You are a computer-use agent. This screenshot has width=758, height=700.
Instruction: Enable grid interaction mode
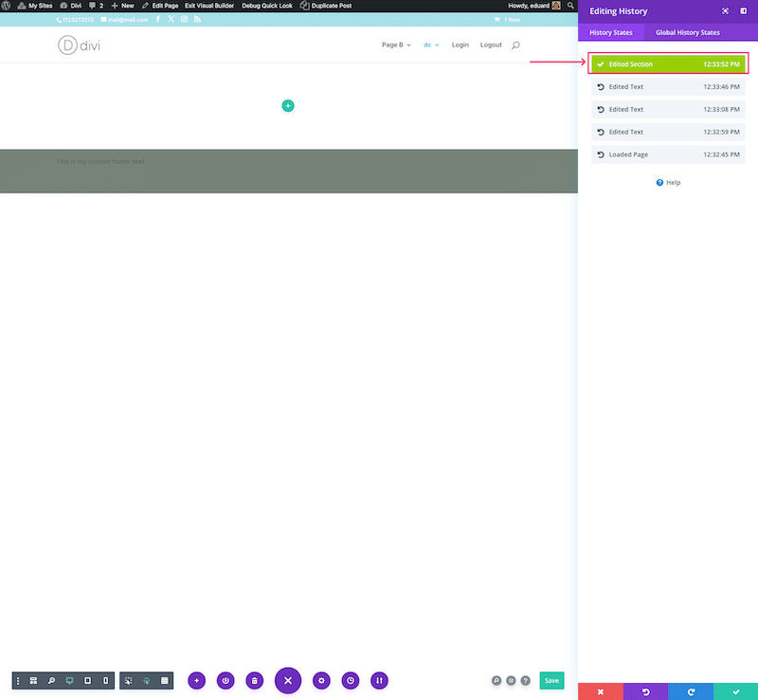click(x=164, y=681)
